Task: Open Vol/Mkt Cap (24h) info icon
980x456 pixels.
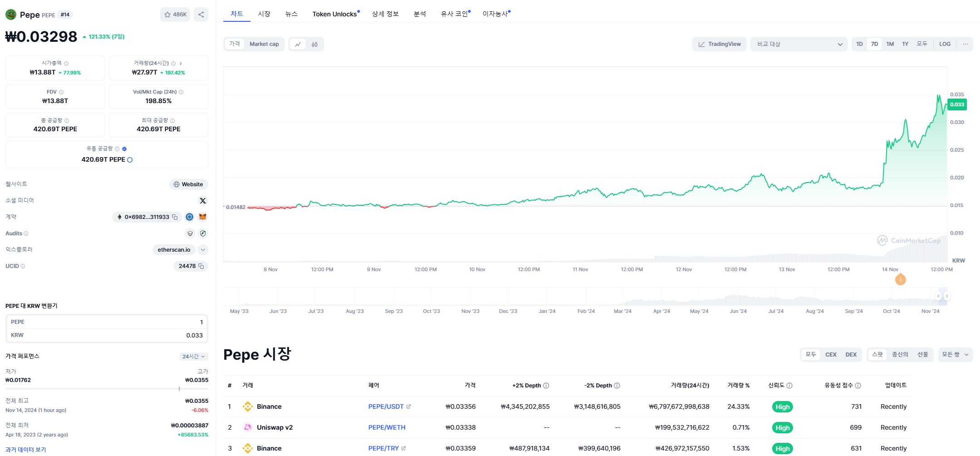Action: pos(181,92)
